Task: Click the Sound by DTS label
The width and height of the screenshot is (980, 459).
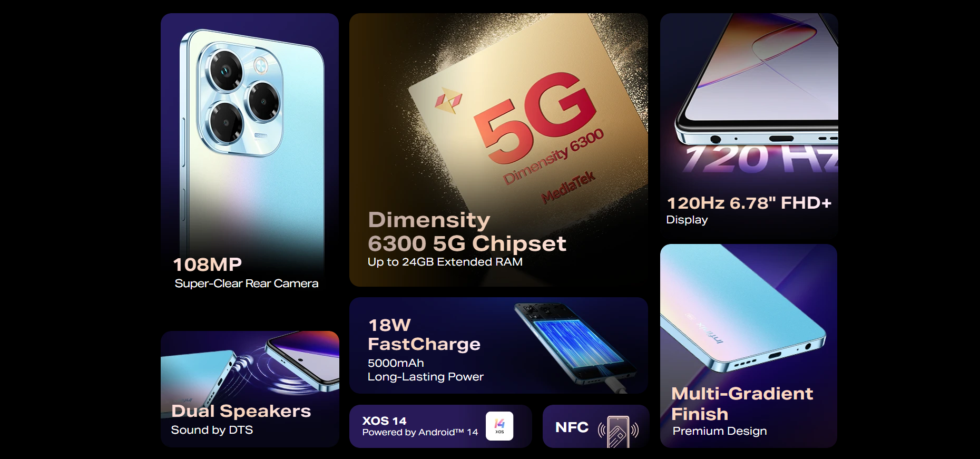Action: coord(212,430)
